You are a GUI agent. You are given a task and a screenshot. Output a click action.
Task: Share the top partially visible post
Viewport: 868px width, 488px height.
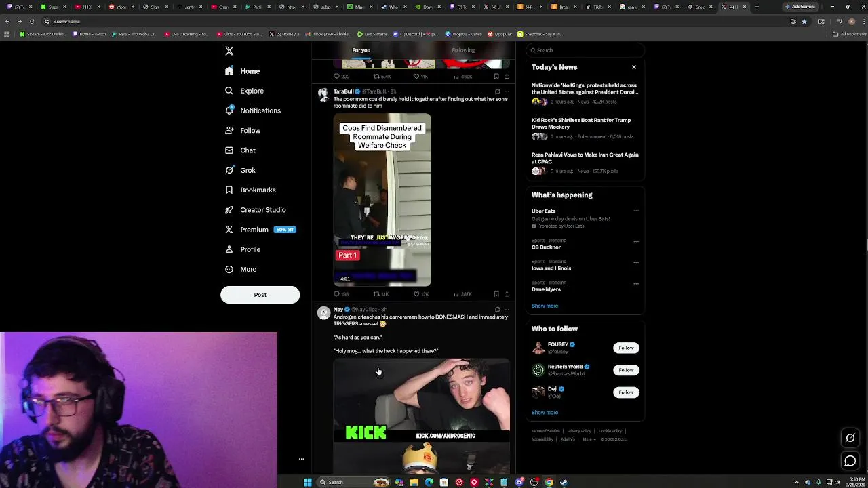tap(507, 77)
